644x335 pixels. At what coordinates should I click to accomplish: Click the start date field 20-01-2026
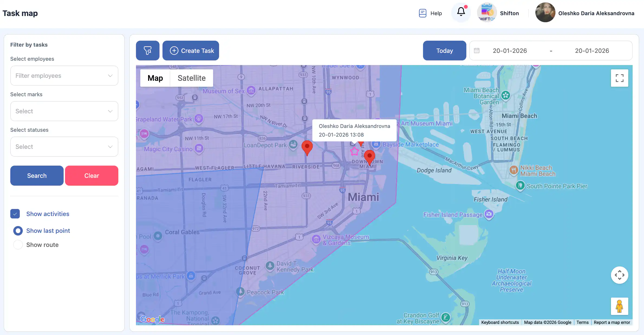pyautogui.click(x=510, y=51)
